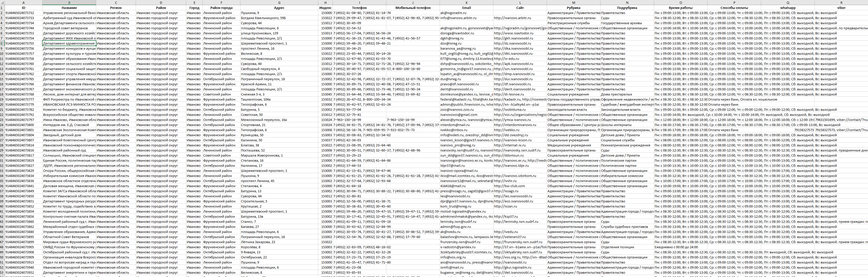
Task: Click email cell interdom@mail.ru
Action: point(466,125)
